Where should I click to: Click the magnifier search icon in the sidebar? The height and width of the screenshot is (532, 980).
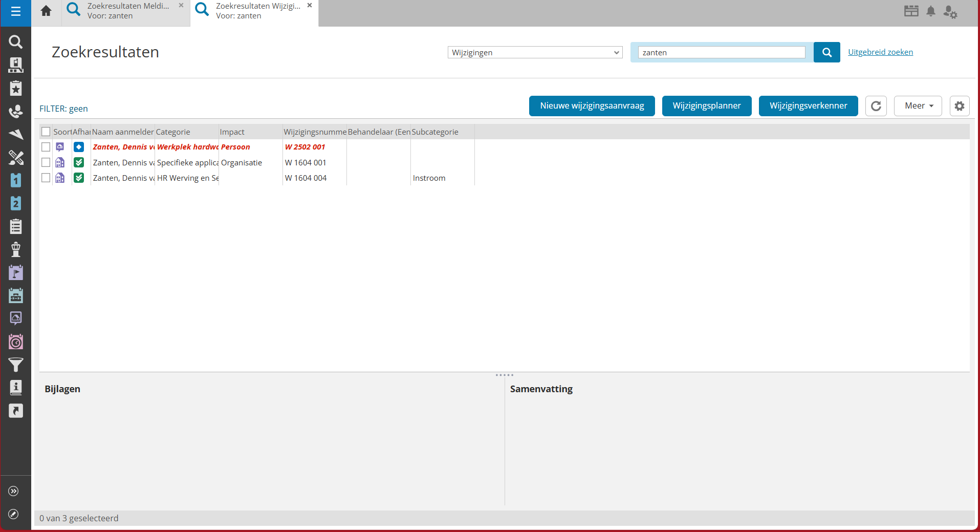(15, 41)
